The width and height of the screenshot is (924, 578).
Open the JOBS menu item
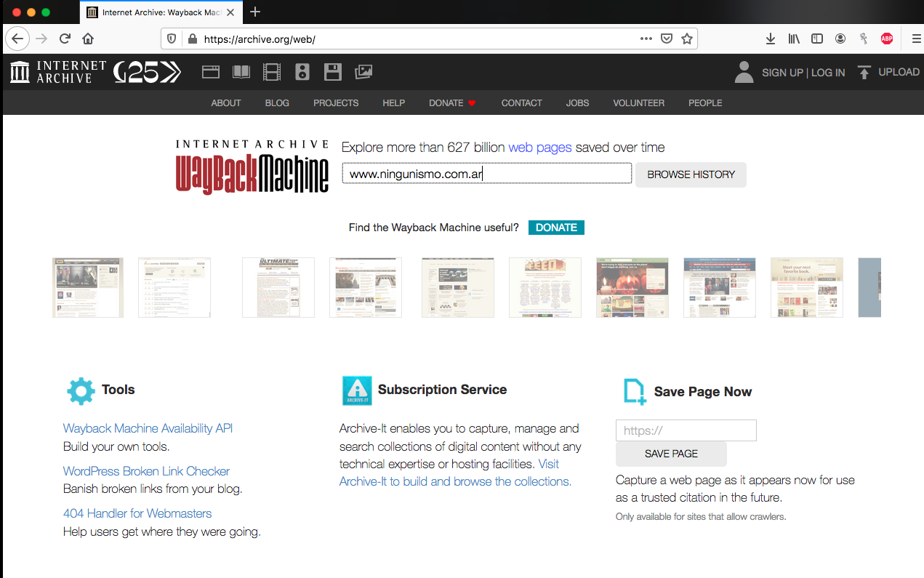coord(578,103)
